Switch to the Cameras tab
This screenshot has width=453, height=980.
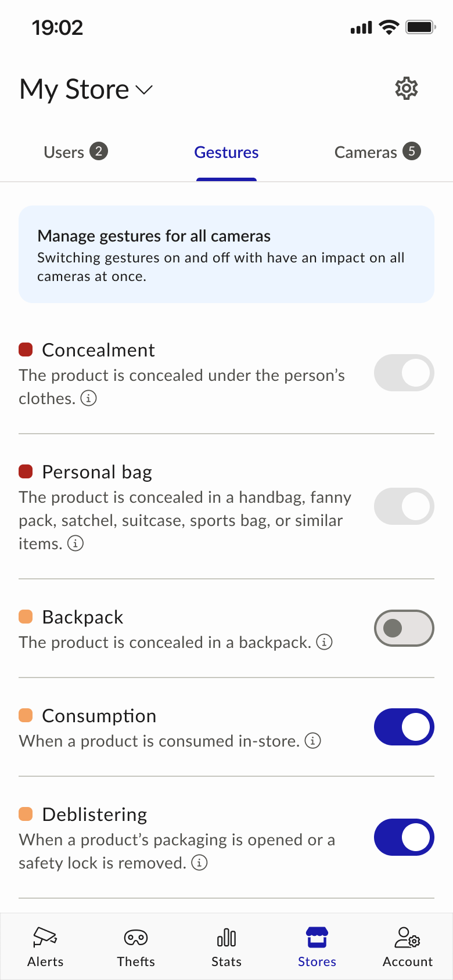point(377,152)
